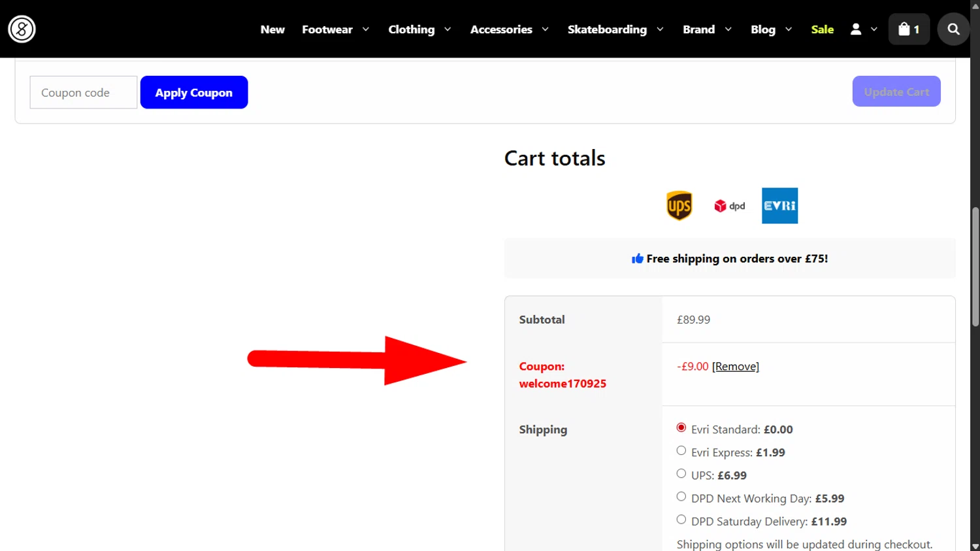Screen dimensions: 980x551
Task: Focus the Coupon code input field
Action: [84, 92]
